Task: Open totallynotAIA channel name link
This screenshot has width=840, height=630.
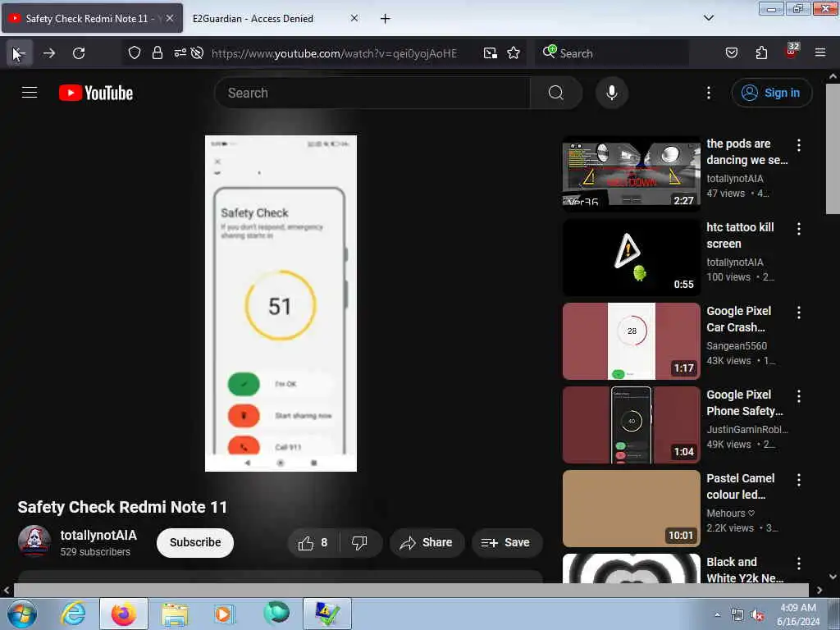Action: tap(98, 535)
